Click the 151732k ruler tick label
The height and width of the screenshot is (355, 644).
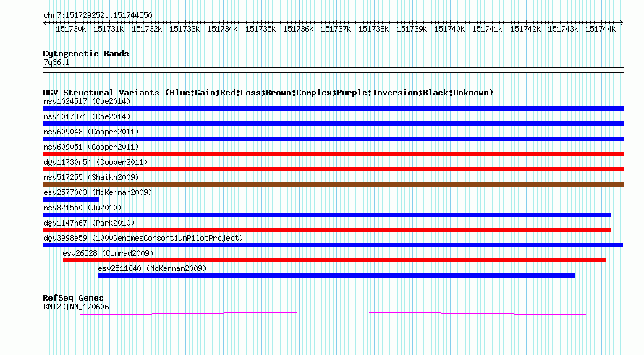point(147,29)
